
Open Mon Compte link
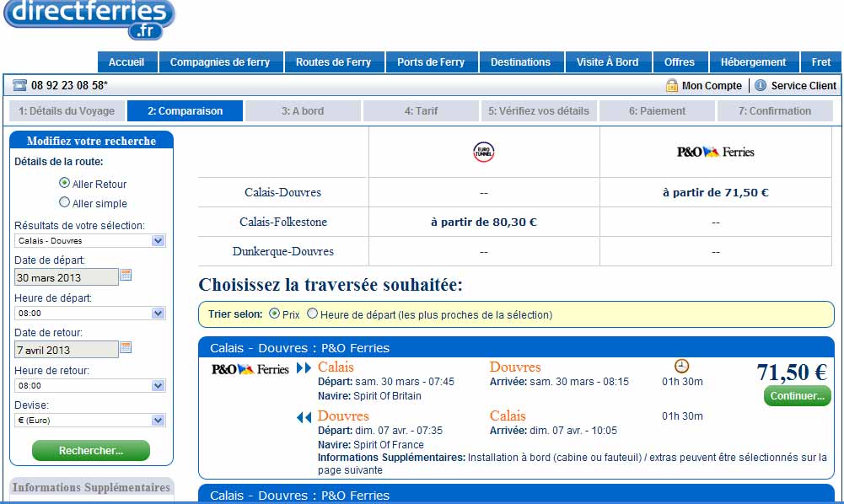click(712, 85)
